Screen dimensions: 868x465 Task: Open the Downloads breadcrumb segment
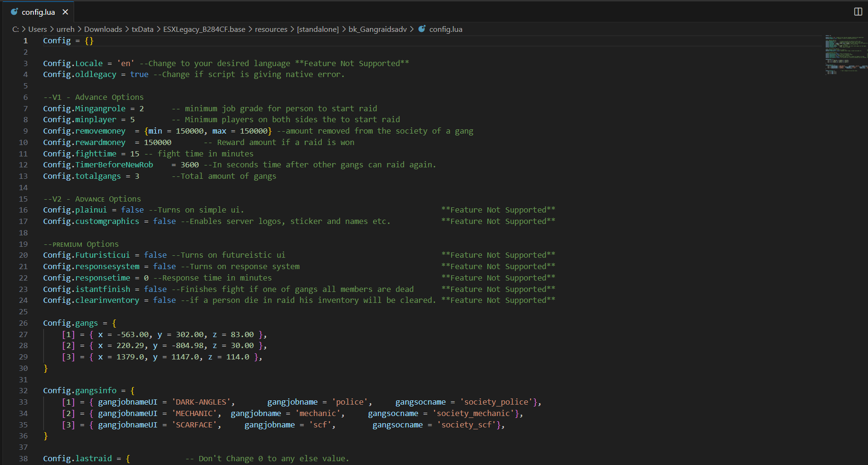pyautogui.click(x=103, y=29)
